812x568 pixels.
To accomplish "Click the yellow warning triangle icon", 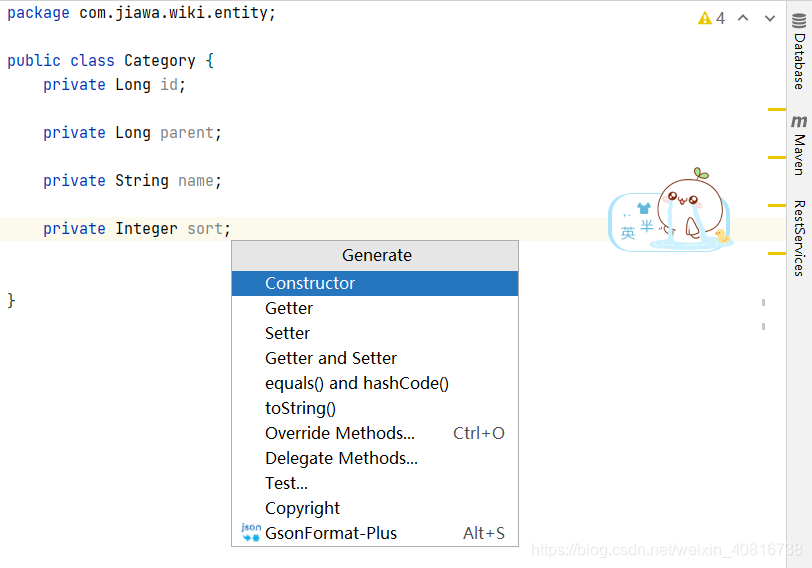I will pos(704,19).
